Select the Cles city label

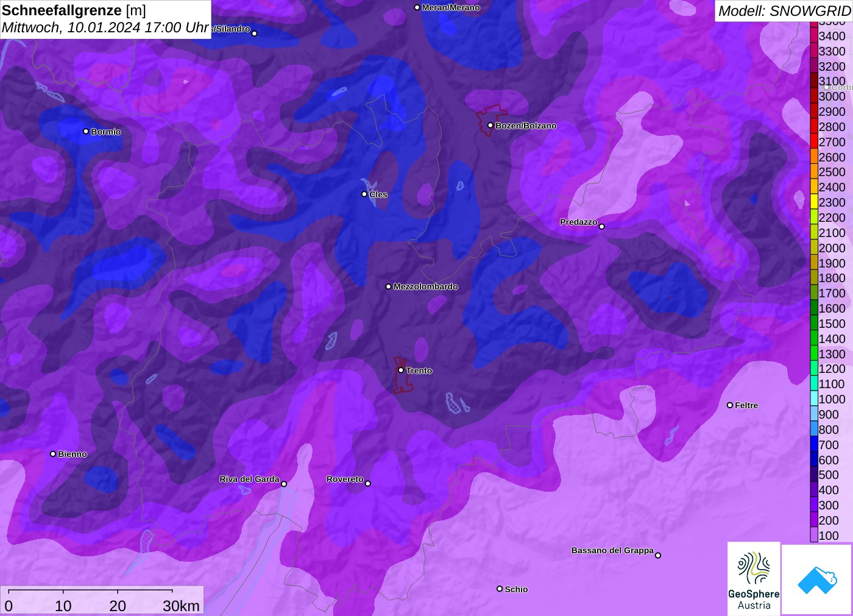(378, 194)
